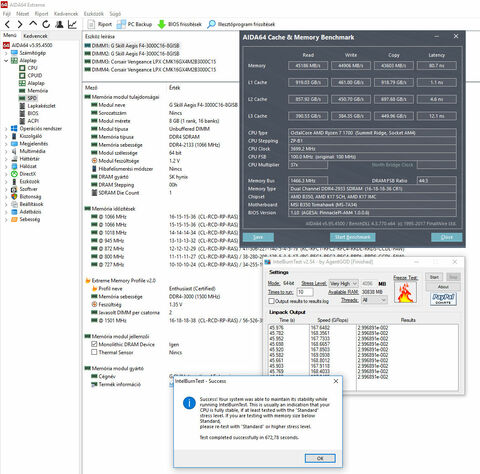Image resolution: width=480 pixels, height=474 pixels.
Task: Click the Freeze Test flame icon
Action: click(405, 292)
